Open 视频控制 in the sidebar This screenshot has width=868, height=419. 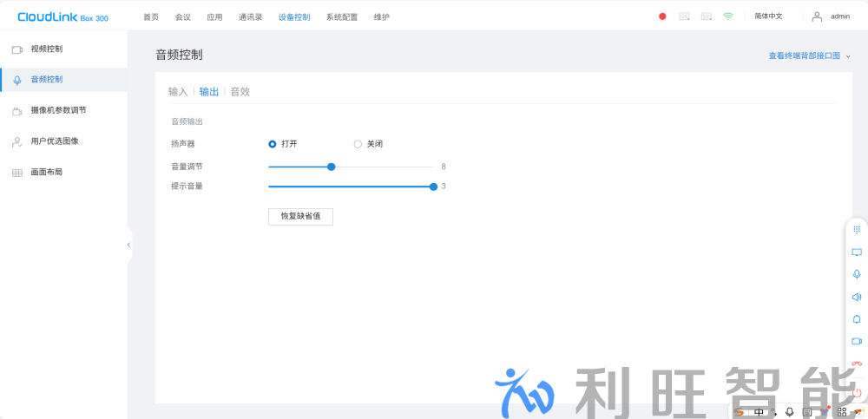(x=63, y=49)
